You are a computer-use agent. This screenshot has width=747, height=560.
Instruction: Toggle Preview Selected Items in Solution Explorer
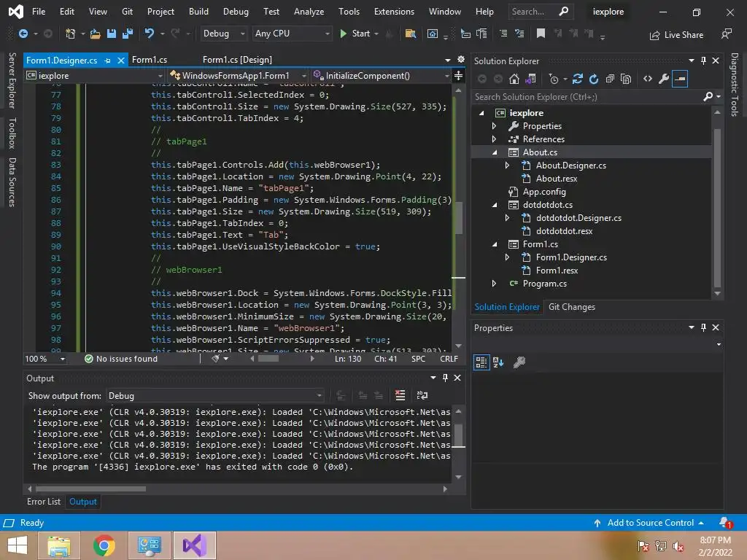(680, 79)
